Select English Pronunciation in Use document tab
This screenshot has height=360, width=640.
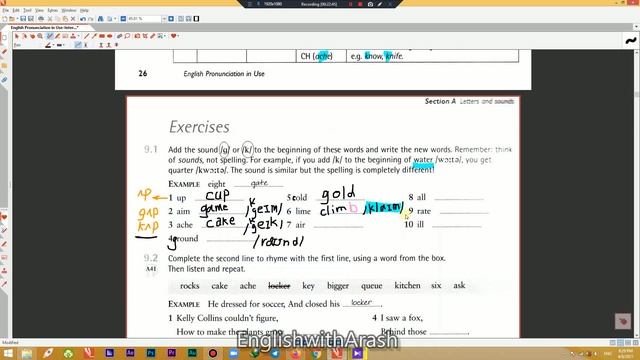(x=45, y=27)
